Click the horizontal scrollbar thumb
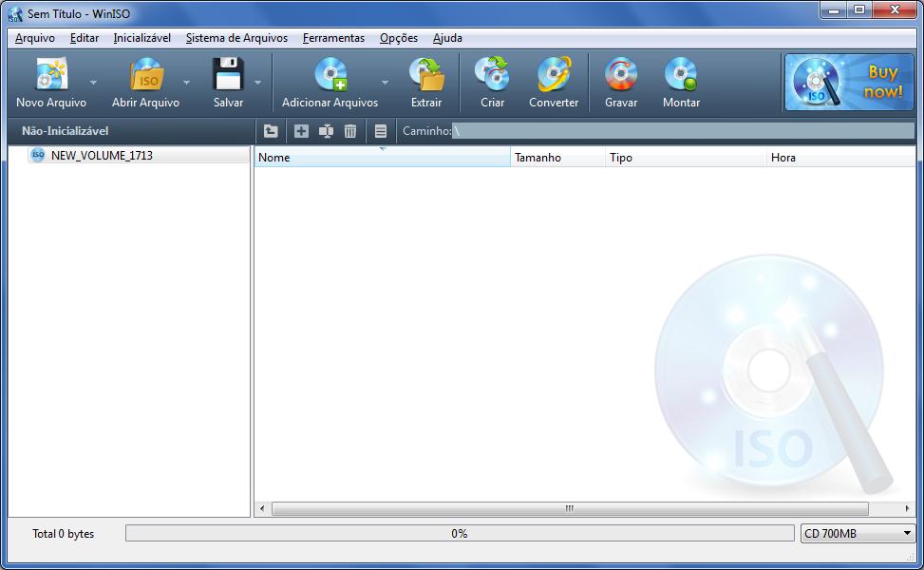This screenshot has height=570, width=924. pos(570,508)
